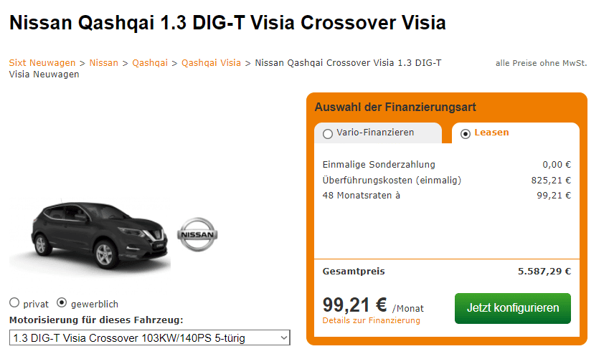Click the Überführungskosten cost row
Screen dimensions: 609x364
pyautogui.click(x=447, y=180)
